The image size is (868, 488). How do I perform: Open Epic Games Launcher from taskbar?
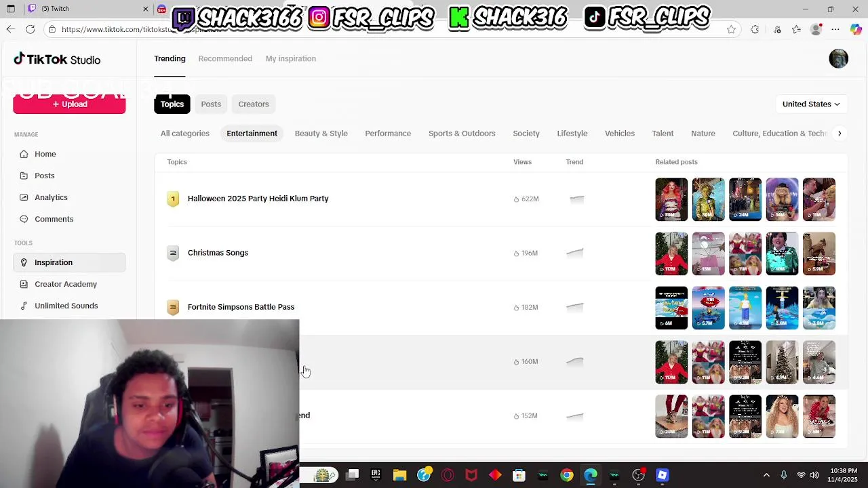coord(376,475)
